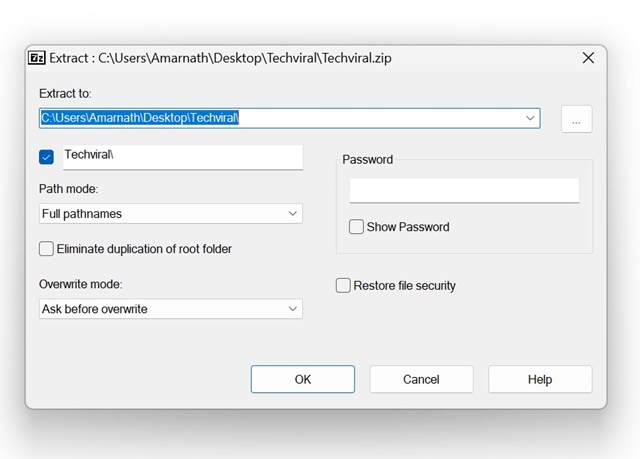Click the "Overwrite mode:" label

[x=80, y=284]
